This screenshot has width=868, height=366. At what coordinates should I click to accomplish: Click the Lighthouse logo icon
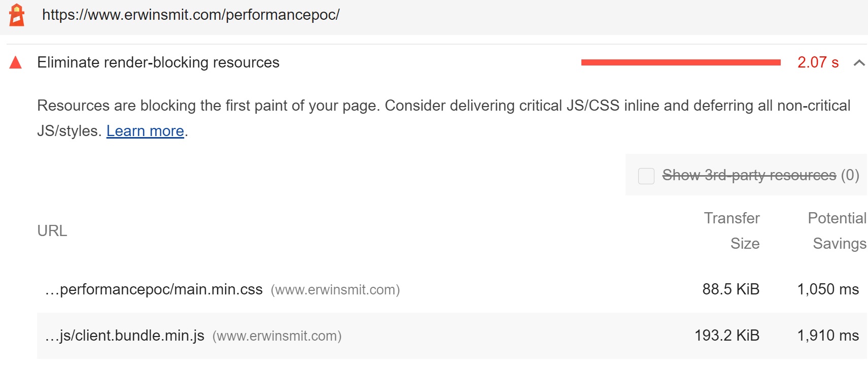click(17, 15)
